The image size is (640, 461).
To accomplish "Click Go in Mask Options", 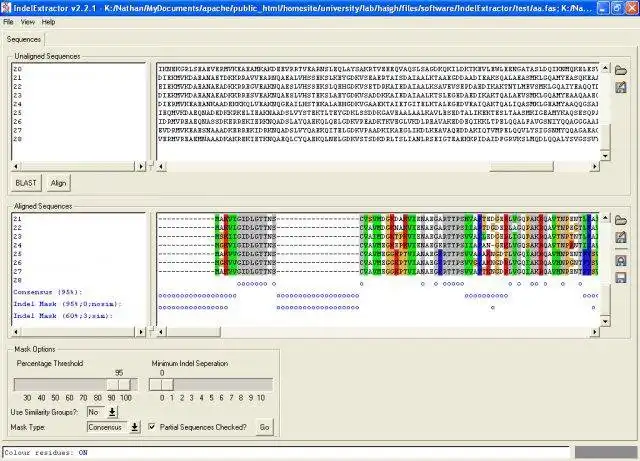I will pyautogui.click(x=264, y=427).
